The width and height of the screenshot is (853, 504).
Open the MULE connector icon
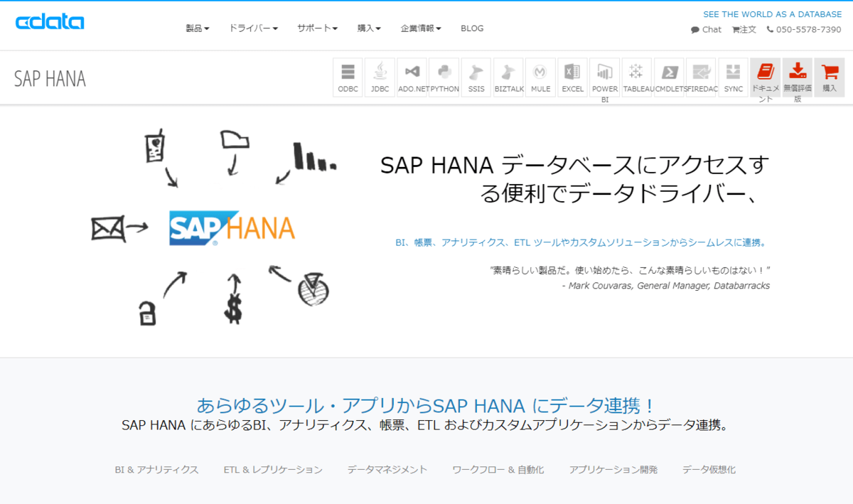(540, 77)
